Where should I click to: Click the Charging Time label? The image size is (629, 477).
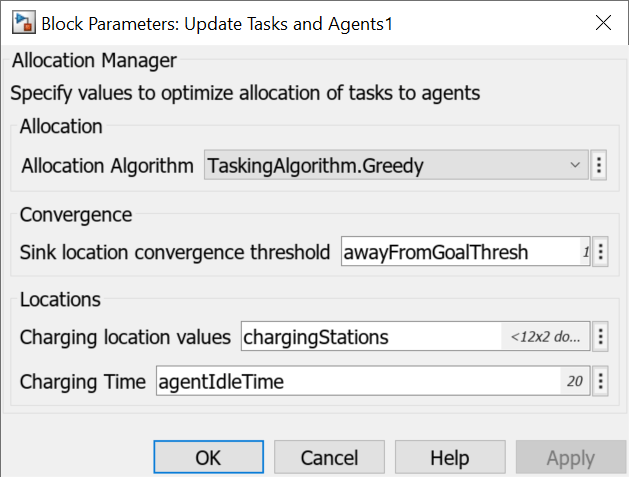(x=83, y=381)
